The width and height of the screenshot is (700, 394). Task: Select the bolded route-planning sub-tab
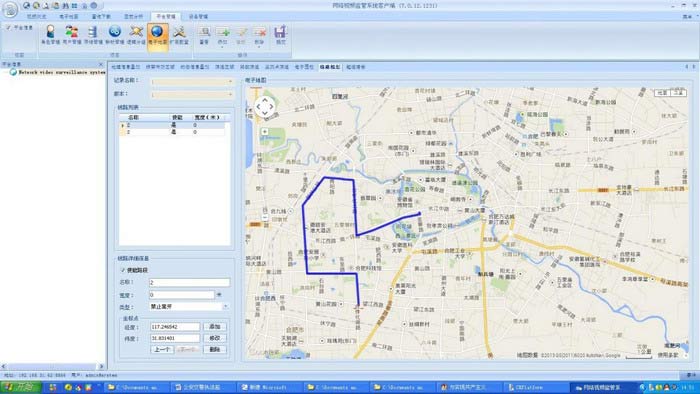click(x=329, y=67)
